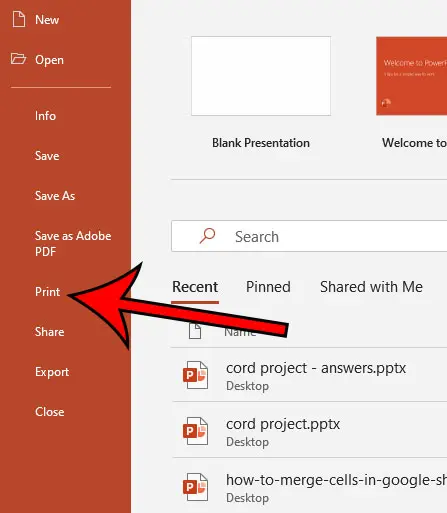Open the Info page
447x513 pixels.
pos(45,116)
